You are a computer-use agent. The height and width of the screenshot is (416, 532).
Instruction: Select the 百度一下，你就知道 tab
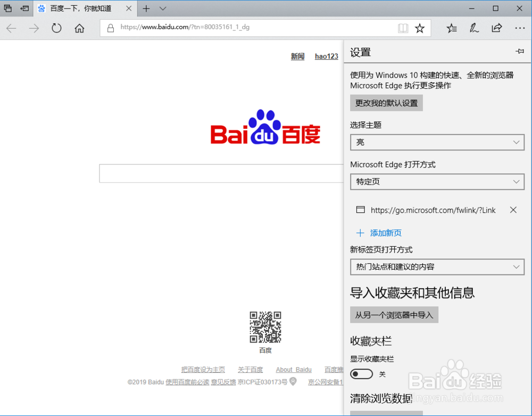point(81,9)
